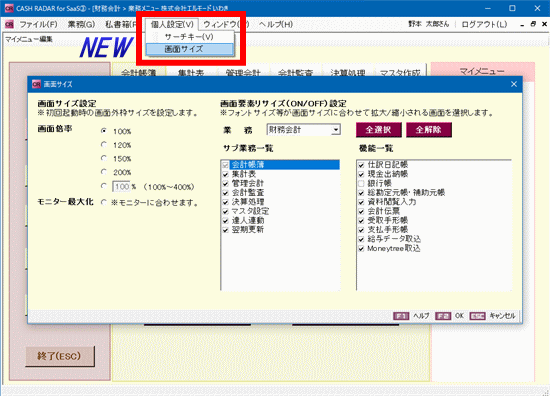Viewport: 550px width, 396px height.
Task: Toggle the 会計監査 checkbox in the list
Action: [225, 193]
